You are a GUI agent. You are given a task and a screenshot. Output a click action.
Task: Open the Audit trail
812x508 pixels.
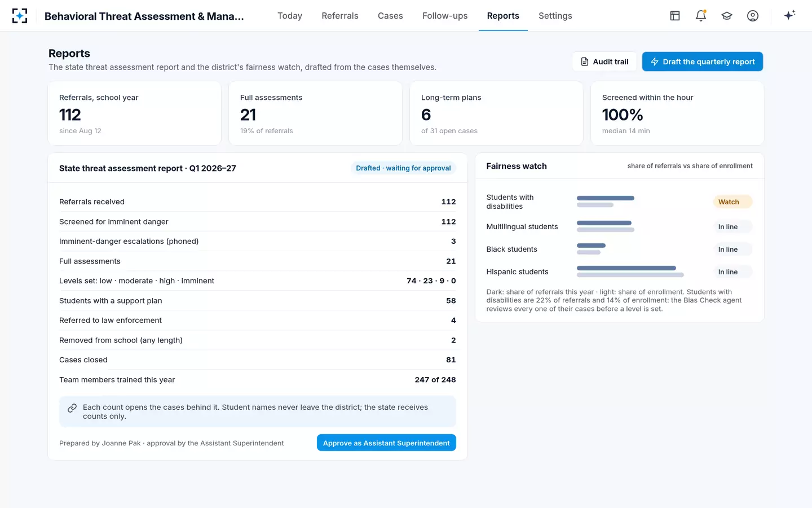[x=604, y=62]
